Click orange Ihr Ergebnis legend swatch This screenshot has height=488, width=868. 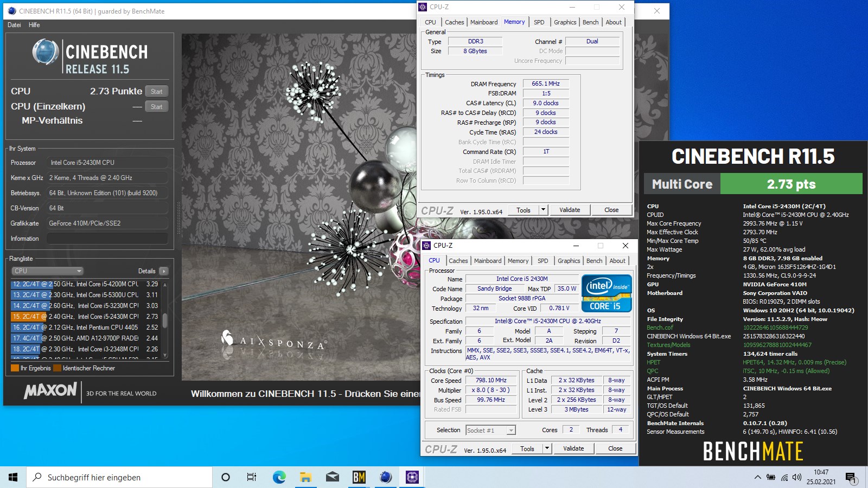[x=15, y=368]
